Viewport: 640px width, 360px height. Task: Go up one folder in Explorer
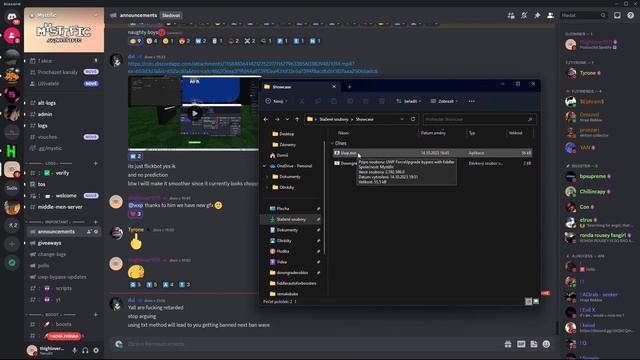click(297, 119)
